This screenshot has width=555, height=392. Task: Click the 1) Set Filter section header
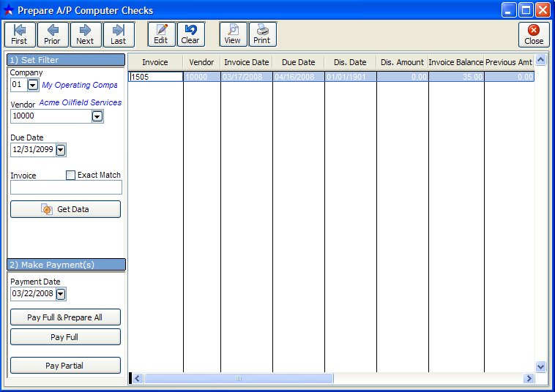click(66, 60)
